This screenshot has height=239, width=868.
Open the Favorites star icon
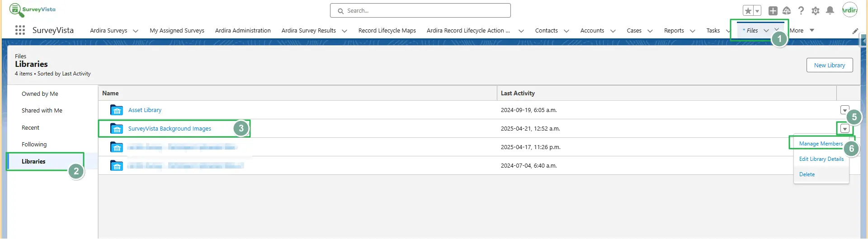point(748,10)
